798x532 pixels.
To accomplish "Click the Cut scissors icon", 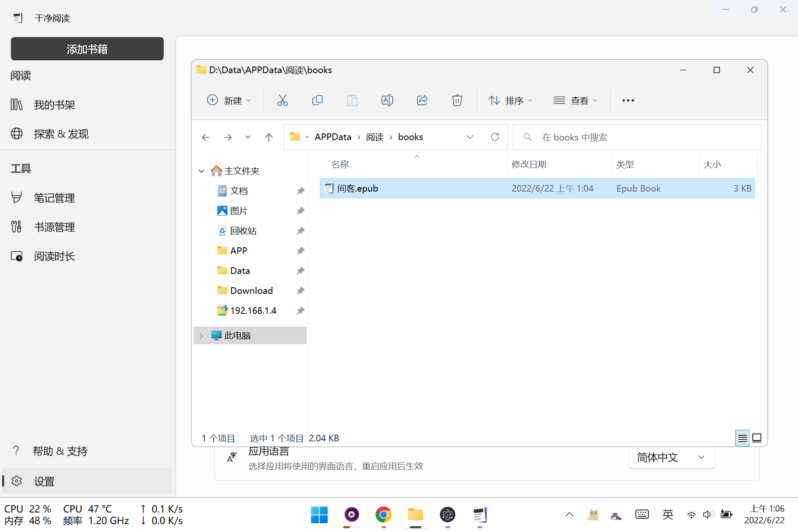I will pos(282,100).
